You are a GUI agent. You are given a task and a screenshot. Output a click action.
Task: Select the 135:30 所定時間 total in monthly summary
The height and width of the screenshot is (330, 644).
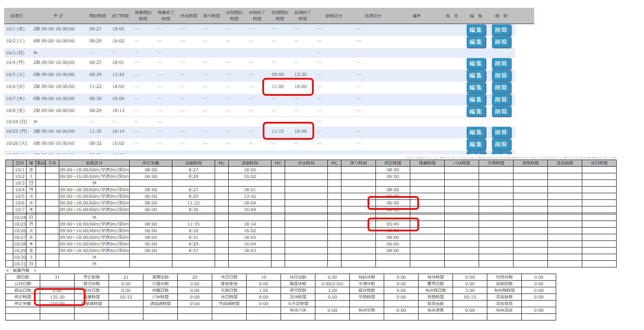57,297
